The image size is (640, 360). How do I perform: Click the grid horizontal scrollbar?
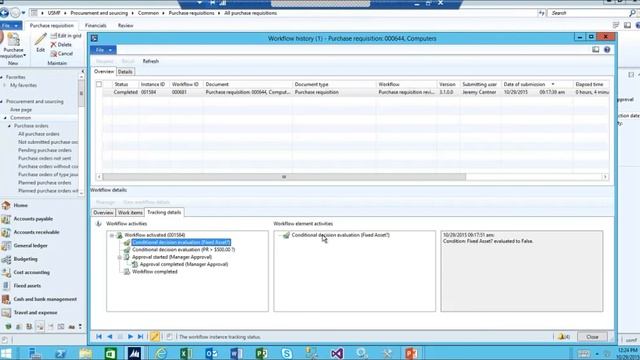point(284,177)
